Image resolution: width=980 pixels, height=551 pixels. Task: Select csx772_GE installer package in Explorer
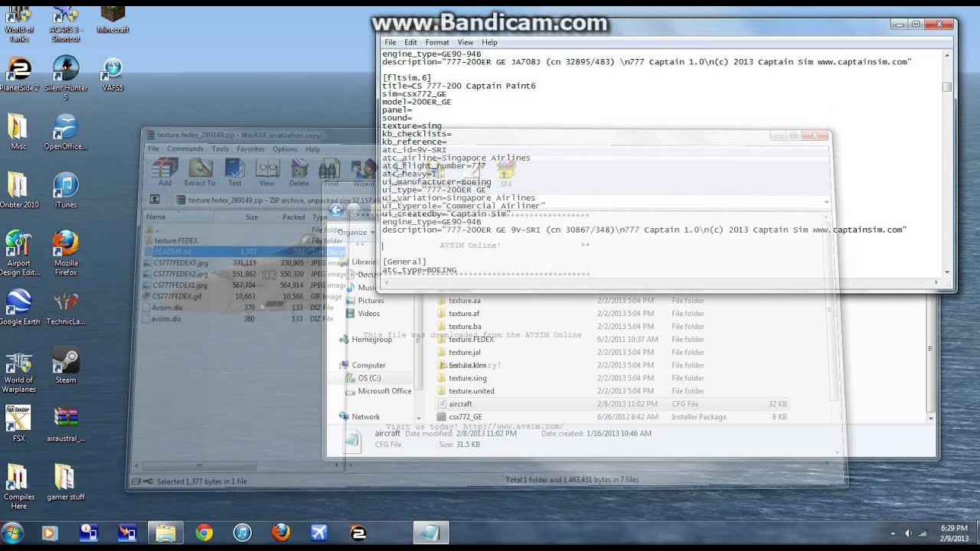(465, 417)
